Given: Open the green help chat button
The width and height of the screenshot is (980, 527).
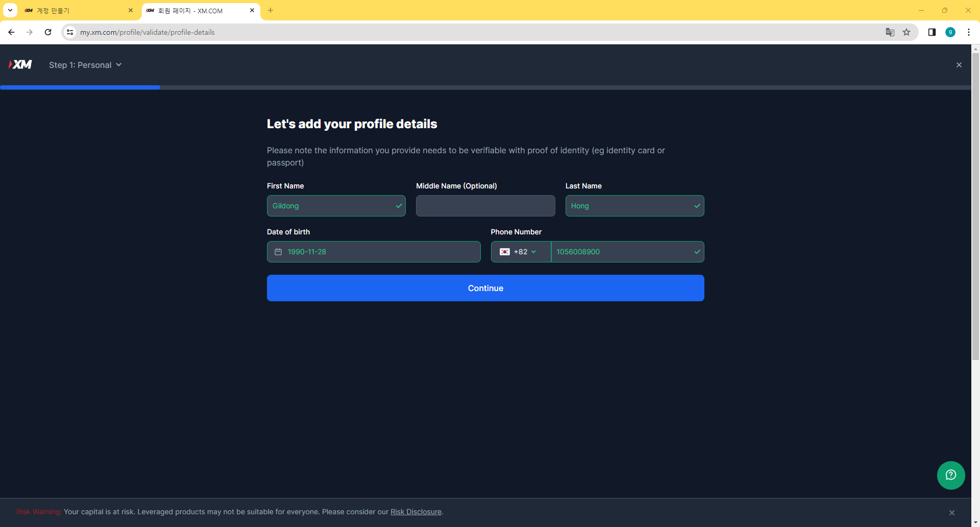Looking at the screenshot, I should point(950,475).
